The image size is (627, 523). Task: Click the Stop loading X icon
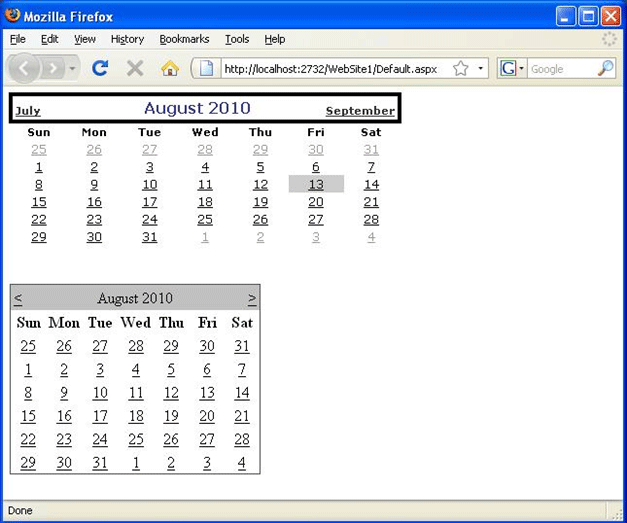tap(135, 68)
